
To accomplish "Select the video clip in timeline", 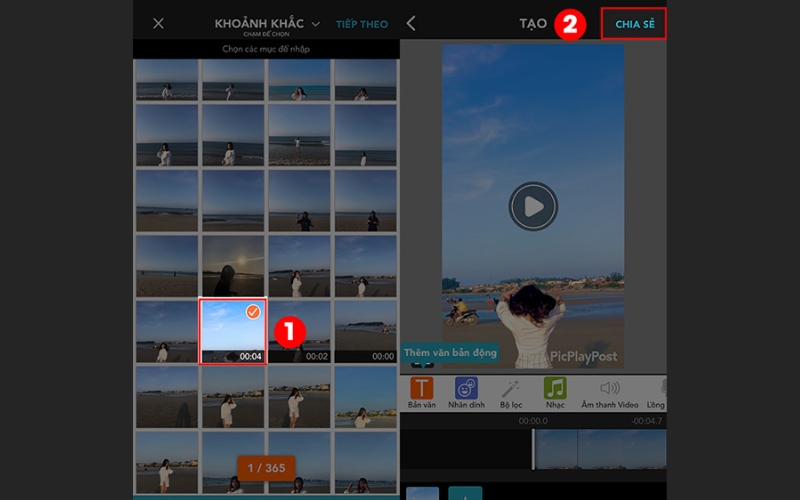I will (600, 448).
